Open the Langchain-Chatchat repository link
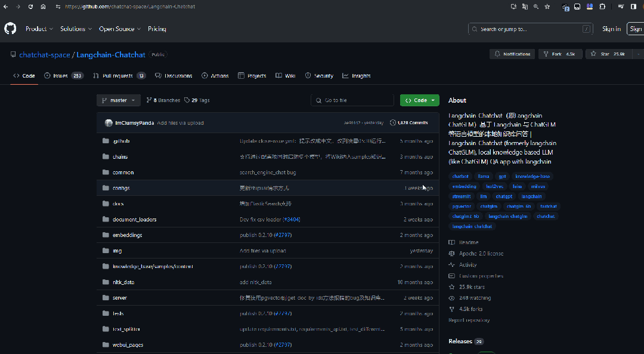Image resolution: width=644 pixels, height=354 pixels. point(111,55)
